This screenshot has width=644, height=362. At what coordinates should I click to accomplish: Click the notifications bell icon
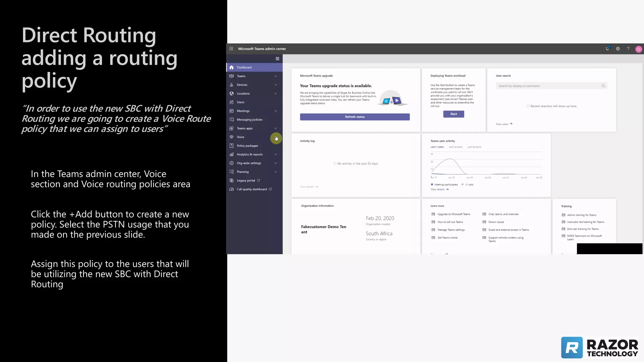pos(608,49)
